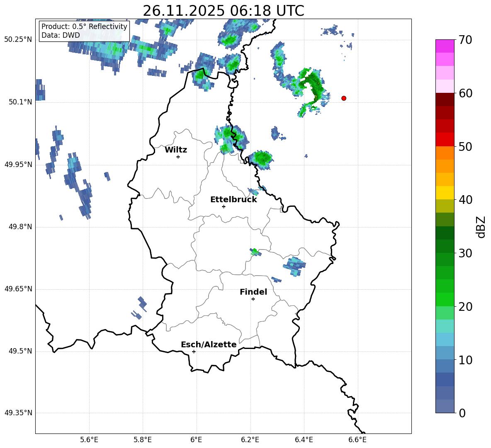Click the 49.95°N latitude label
The width and height of the screenshot is (491, 448).
click(18, 165)
